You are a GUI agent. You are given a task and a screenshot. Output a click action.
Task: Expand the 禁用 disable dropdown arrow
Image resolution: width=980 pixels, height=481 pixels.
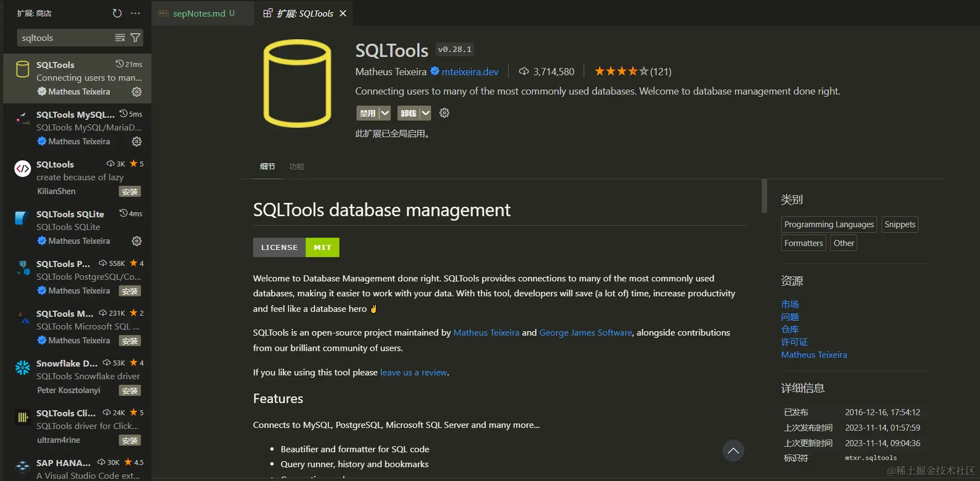click(385, 113)
